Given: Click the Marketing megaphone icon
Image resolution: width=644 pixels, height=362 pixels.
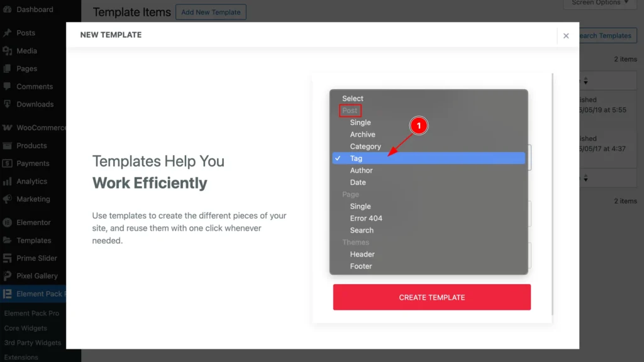Looking at the screenshot, I should (8, 199).
